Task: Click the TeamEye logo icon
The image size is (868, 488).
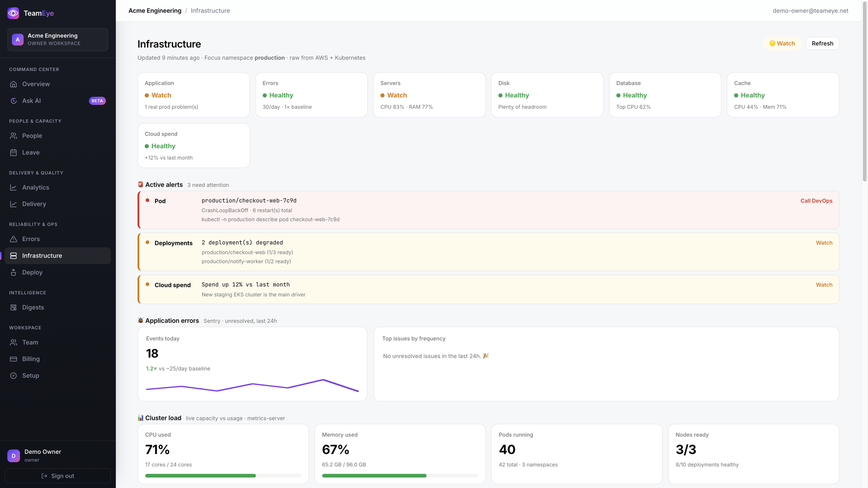Action: [x=13, y=13]
